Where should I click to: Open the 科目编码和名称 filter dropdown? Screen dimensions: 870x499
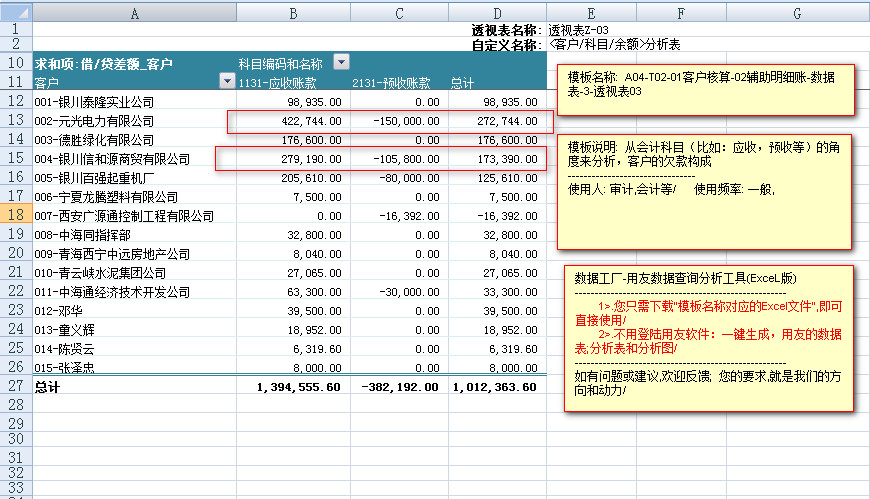click(x=342, y=63)
